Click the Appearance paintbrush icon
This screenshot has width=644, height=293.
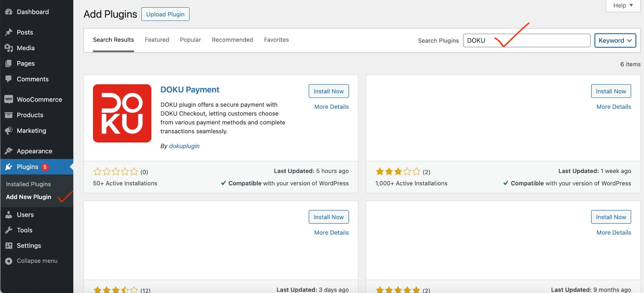point(8,151)
